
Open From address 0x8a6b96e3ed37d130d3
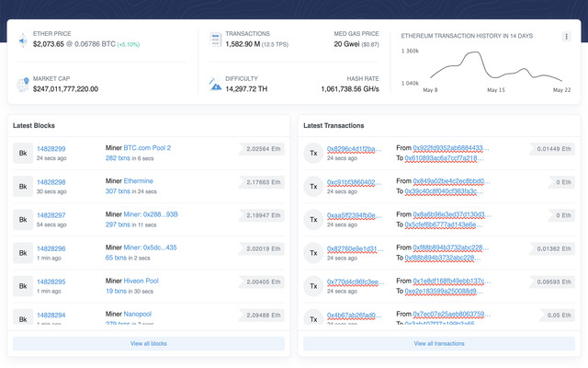tap(451, 214)
